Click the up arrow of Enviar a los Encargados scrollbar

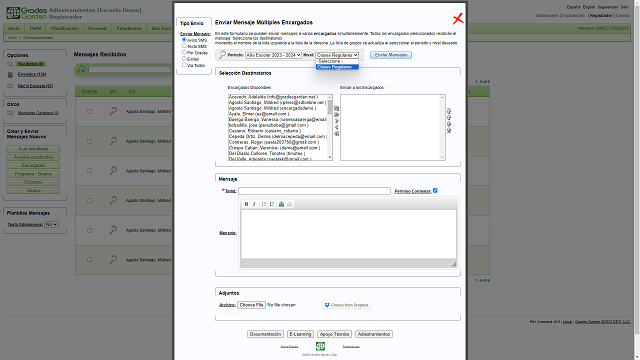[442, 98]
